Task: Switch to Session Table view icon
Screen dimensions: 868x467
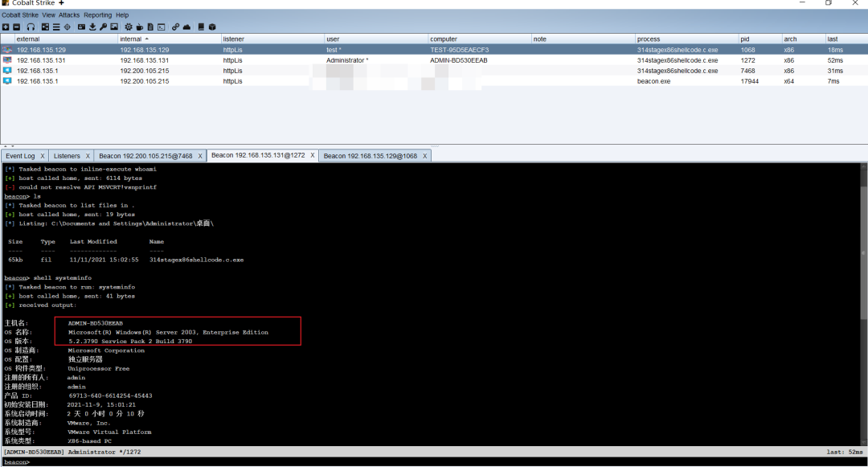Action: click(56, 27)
